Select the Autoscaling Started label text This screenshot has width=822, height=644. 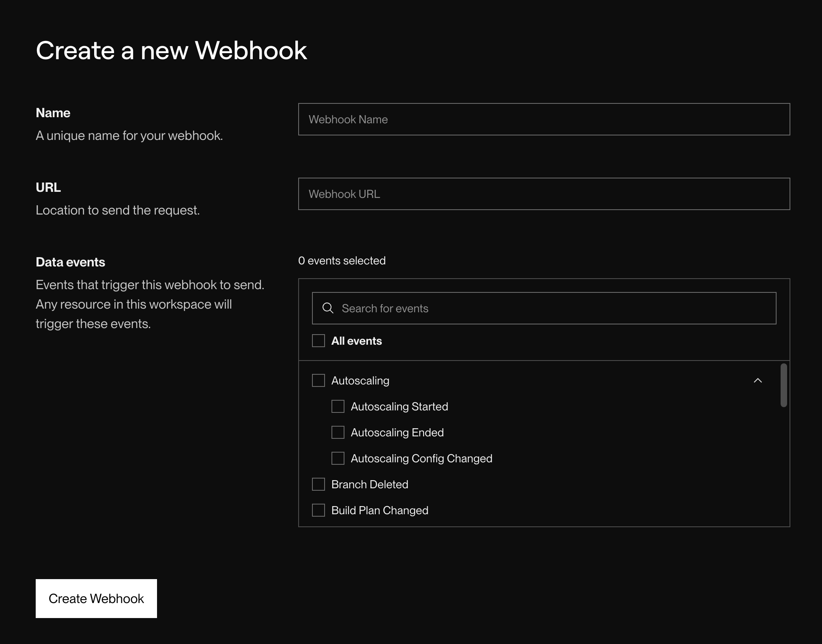(x=399, y=406)
